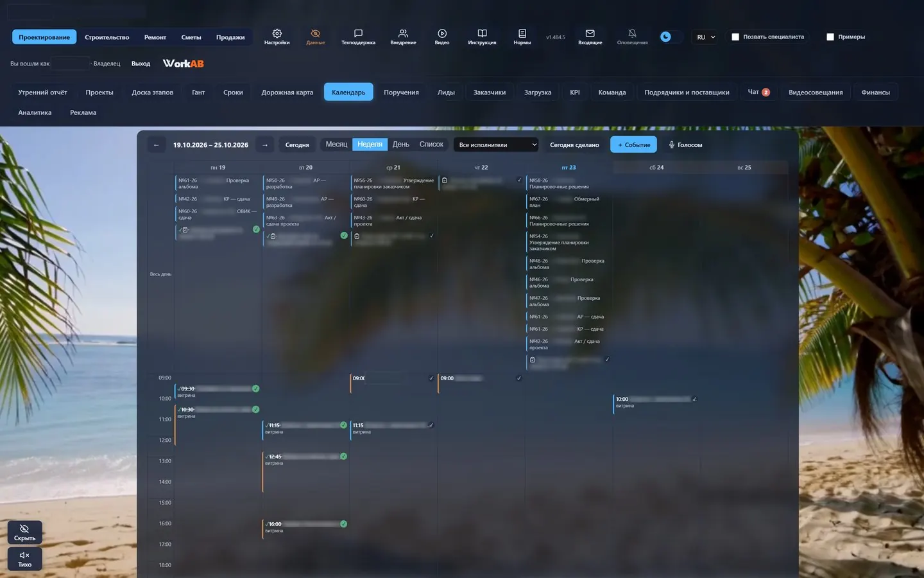The image size is (924, 578).
Task: Click the пт 23 day header
Action: click(x=569, y=168)
